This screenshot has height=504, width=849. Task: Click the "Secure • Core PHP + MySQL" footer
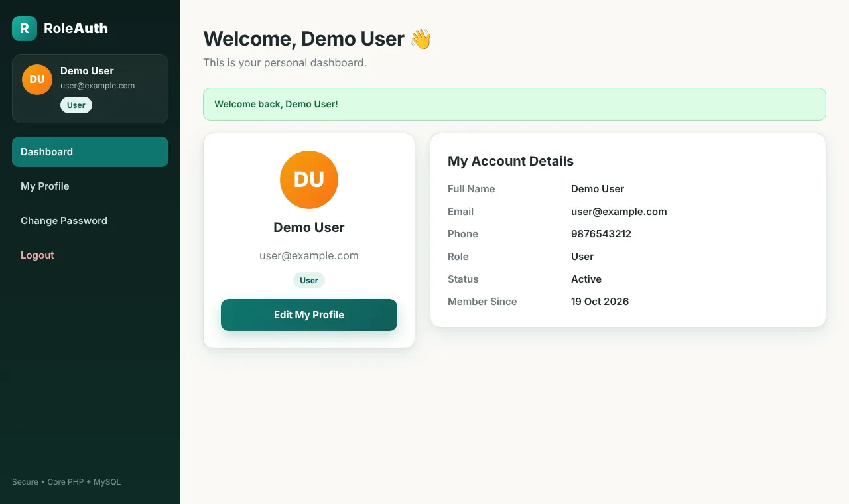66,482
